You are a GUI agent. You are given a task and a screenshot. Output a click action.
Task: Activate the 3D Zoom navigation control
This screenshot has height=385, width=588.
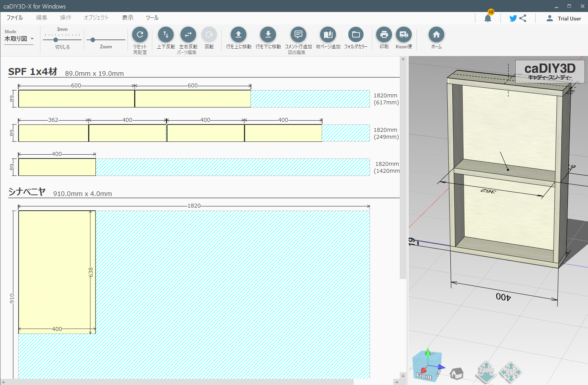pos(486,372)
